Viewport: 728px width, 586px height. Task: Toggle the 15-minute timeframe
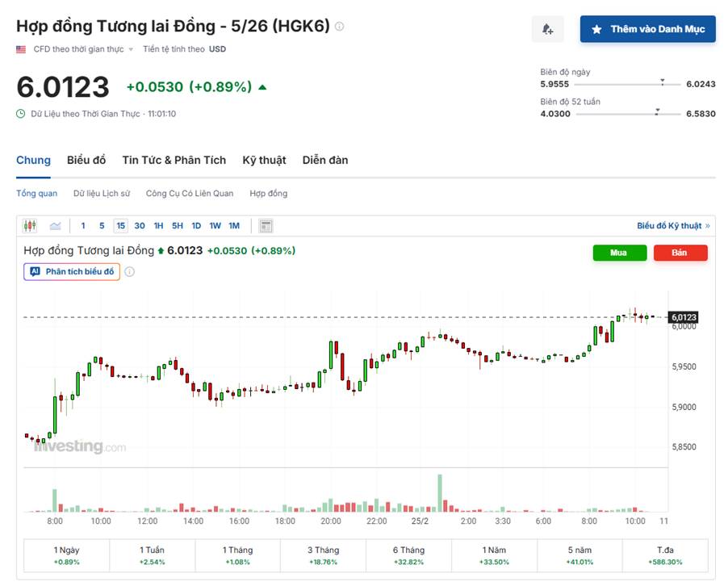pos(121,225)
